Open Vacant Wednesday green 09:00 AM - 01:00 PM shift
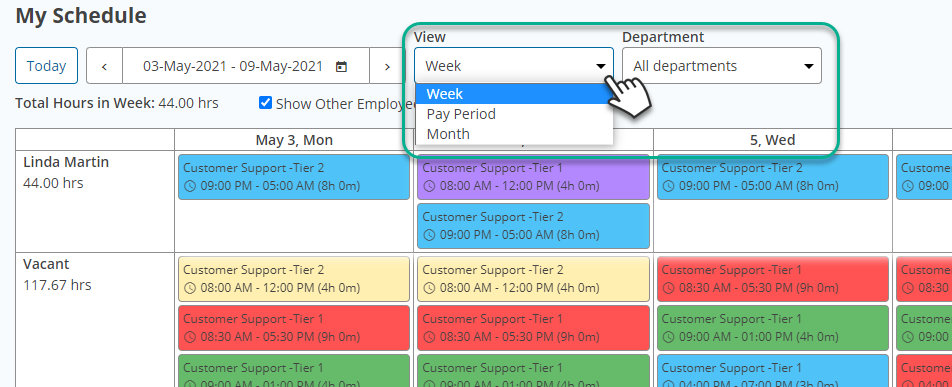The width and height of the screenshot is (952, 387). 773,328
